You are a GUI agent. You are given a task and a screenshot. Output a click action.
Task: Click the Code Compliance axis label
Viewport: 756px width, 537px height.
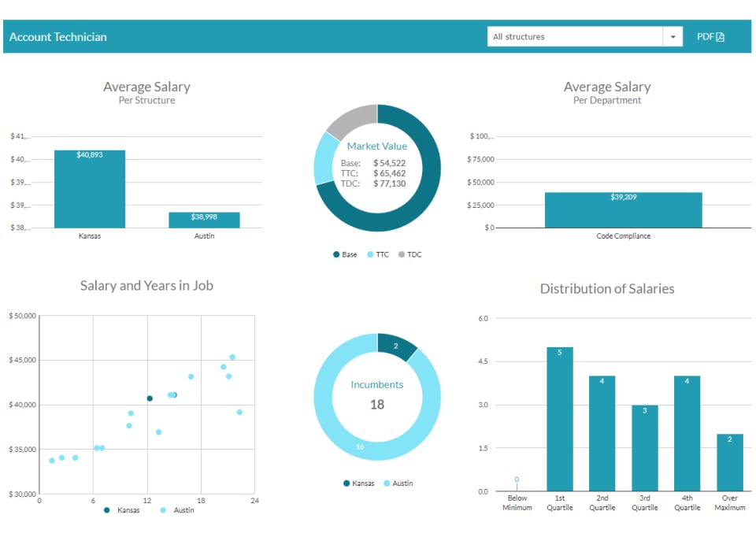pyautogui.click(x=624, y=235)
